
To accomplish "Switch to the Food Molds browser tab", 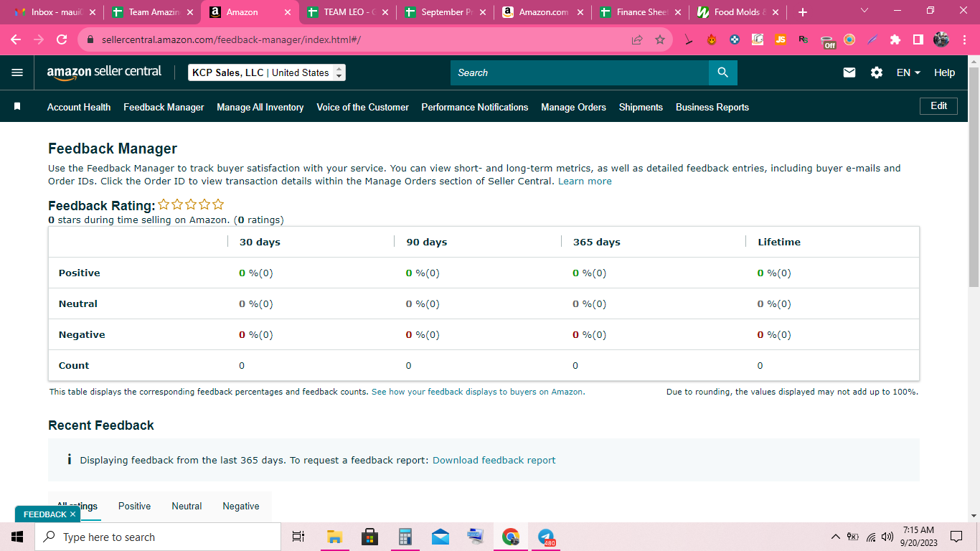I will point(736,12).
